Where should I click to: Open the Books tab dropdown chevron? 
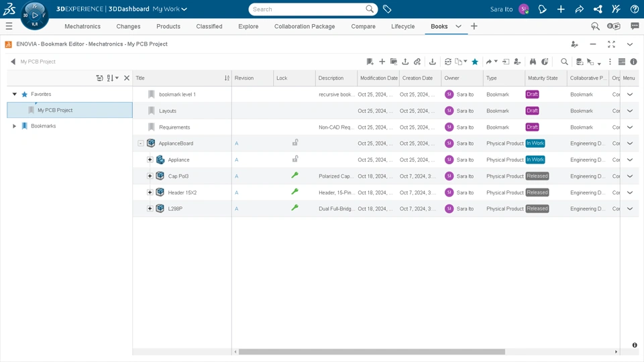458,26
